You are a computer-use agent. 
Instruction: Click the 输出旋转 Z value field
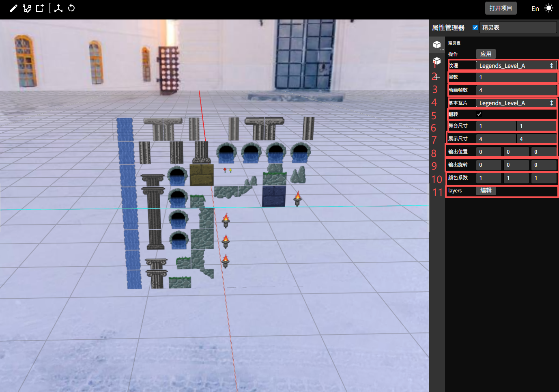coord(544,165)
